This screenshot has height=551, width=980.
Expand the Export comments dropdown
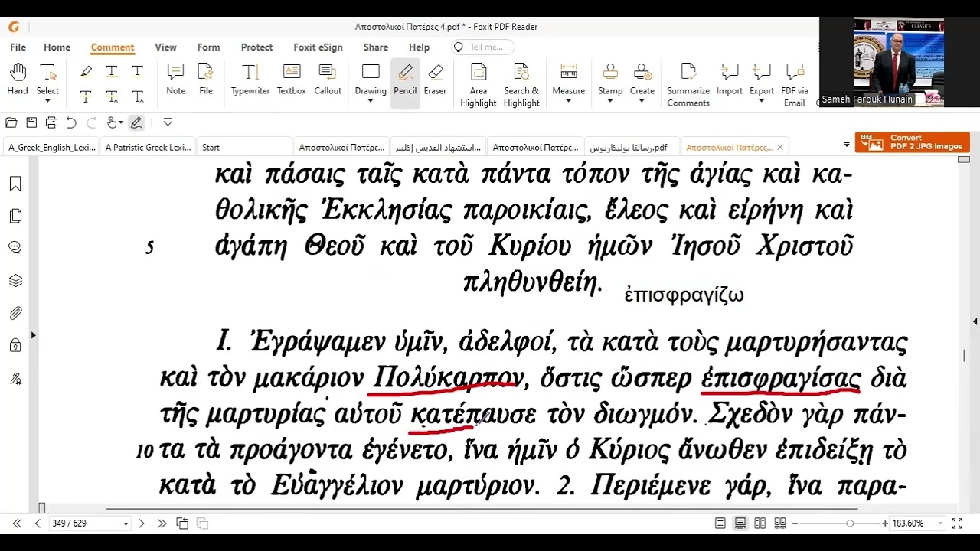point(762,101)
